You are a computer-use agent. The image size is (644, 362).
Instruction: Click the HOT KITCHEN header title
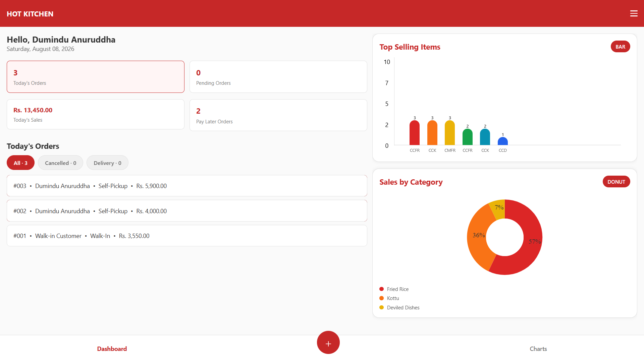(30, 14)
